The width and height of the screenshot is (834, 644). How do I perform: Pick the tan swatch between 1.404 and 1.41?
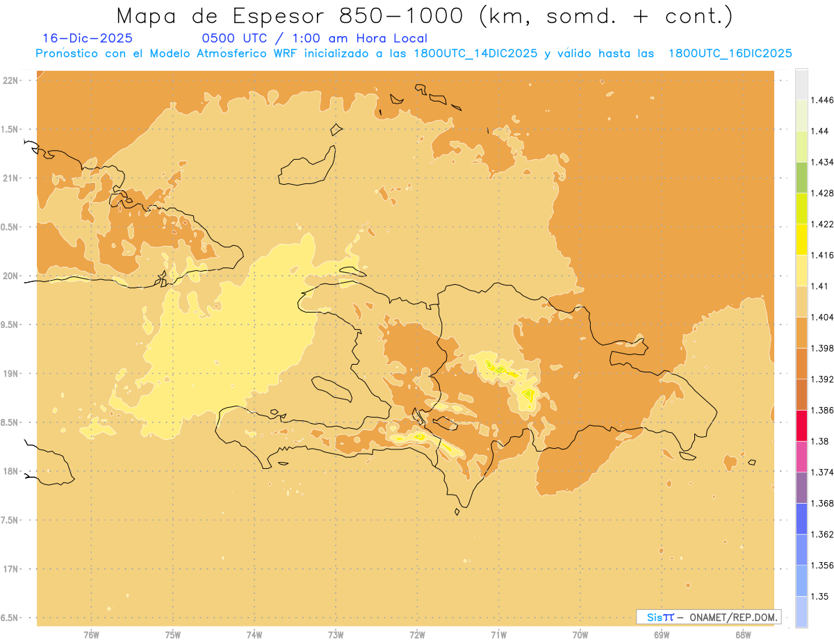801,302
